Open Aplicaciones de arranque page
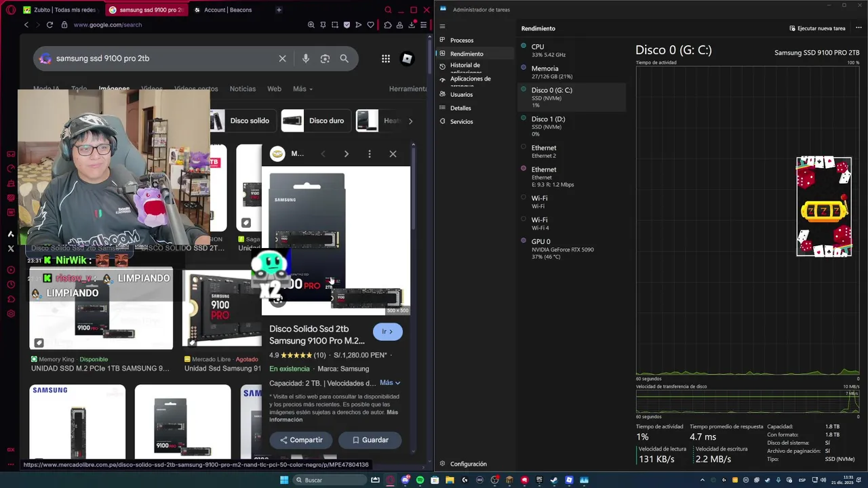Image resolution: width=868 pixels, height=488 pixels. (x=475, y=81)
